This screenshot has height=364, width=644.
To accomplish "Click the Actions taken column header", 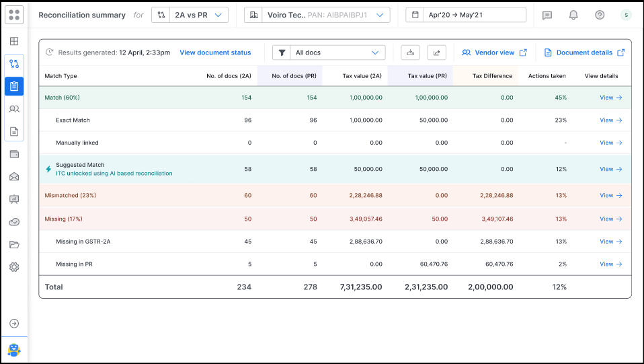I will coord(547,76).
